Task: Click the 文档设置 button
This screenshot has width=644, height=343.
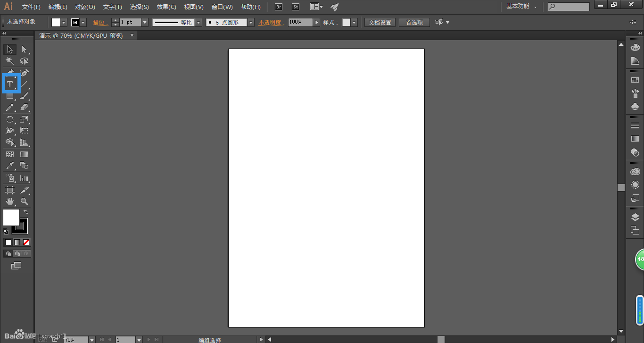Action: pos(380,23)
